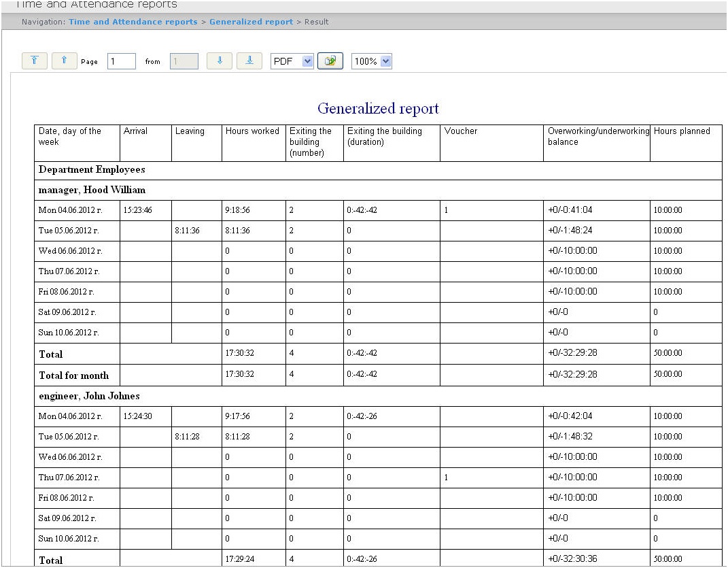Go to the previous report page

64,61
